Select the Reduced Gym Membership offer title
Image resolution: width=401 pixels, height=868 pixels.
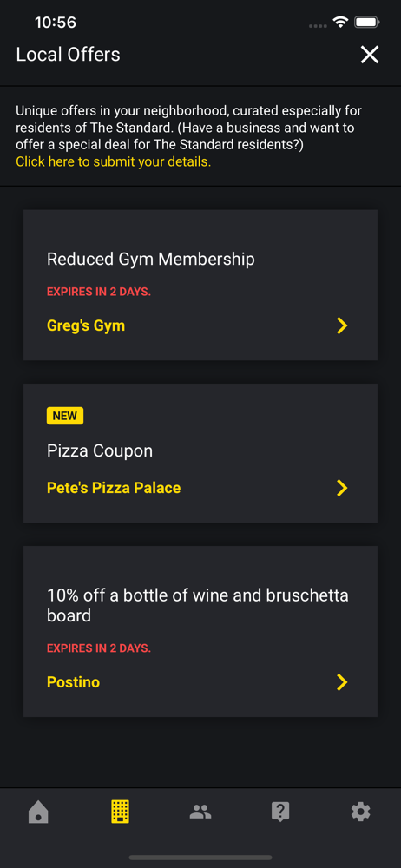pyautogui.click(x=151, y=259)
